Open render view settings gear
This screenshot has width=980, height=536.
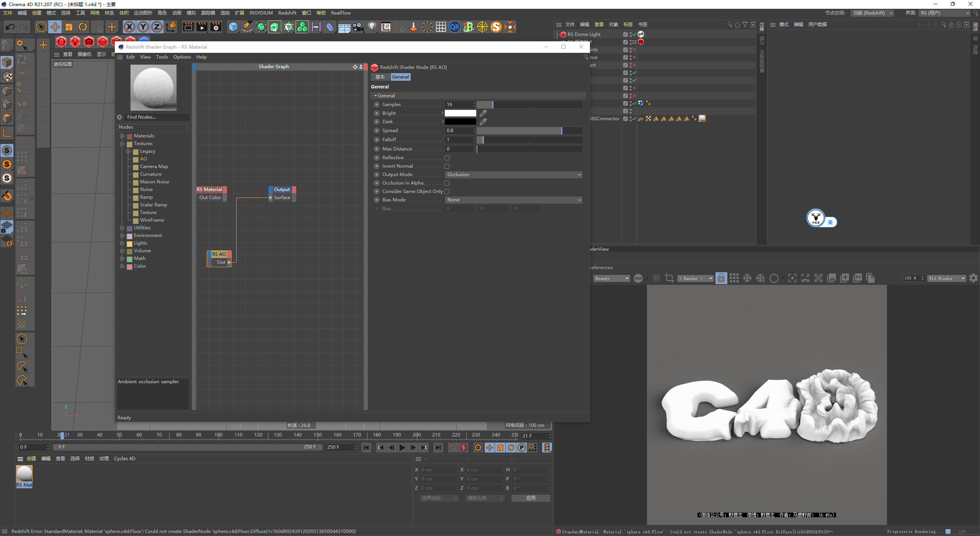click(x=973, y=278)
